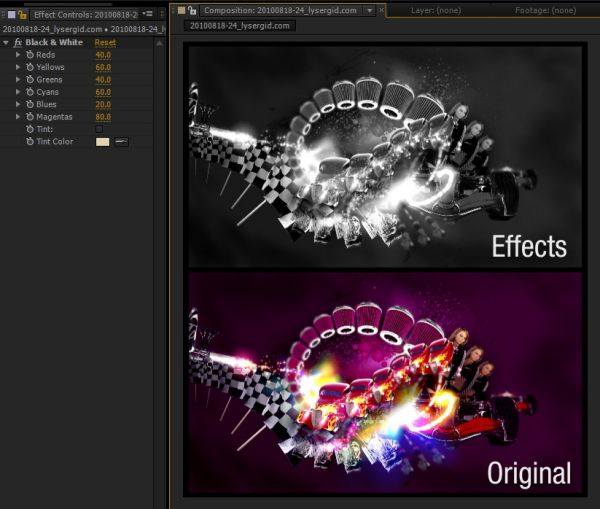Viewport: 600px width, 509px height.
Task: Toggle the Cyans stopwatch keyframe icon
Action: click(x=30, y=92)
